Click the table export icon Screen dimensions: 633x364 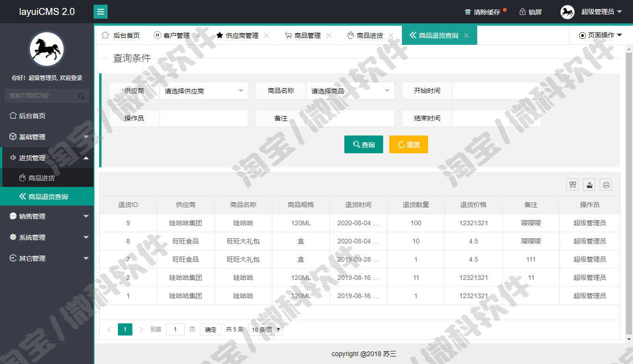(589, 185)
